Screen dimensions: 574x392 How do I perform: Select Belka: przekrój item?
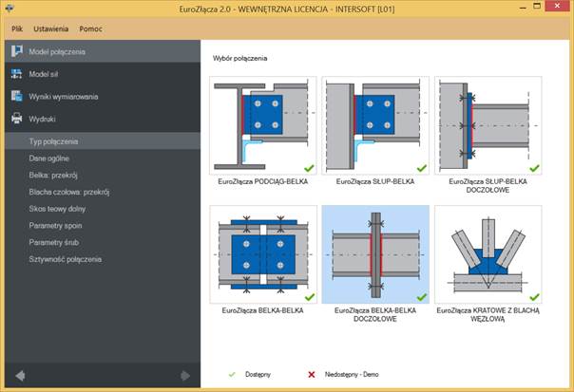click(x=103, y=176)
